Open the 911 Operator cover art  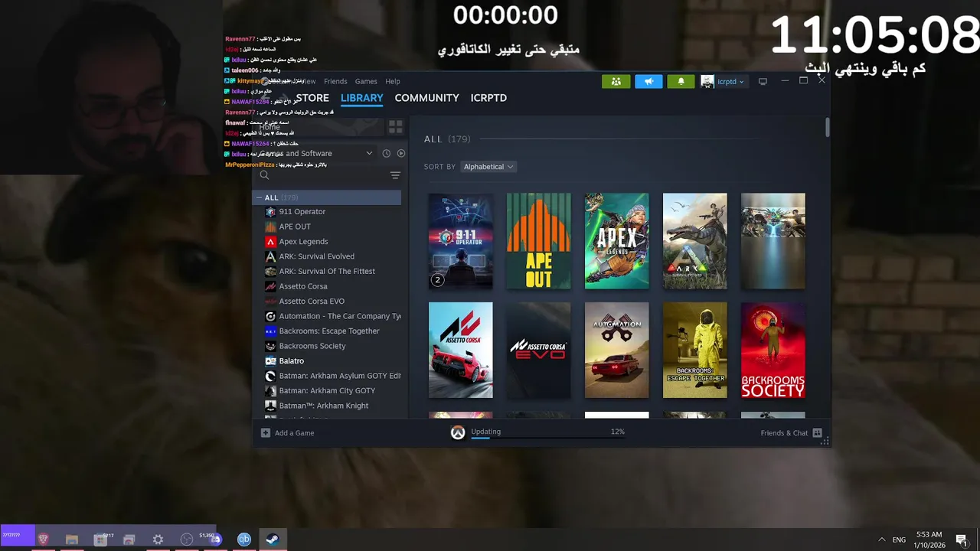(x=460, y=241)
